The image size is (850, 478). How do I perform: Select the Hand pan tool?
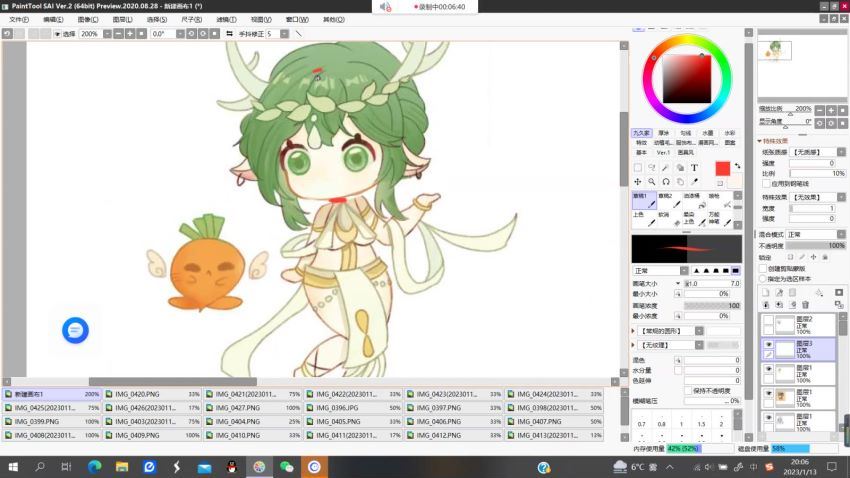(680, 182)
